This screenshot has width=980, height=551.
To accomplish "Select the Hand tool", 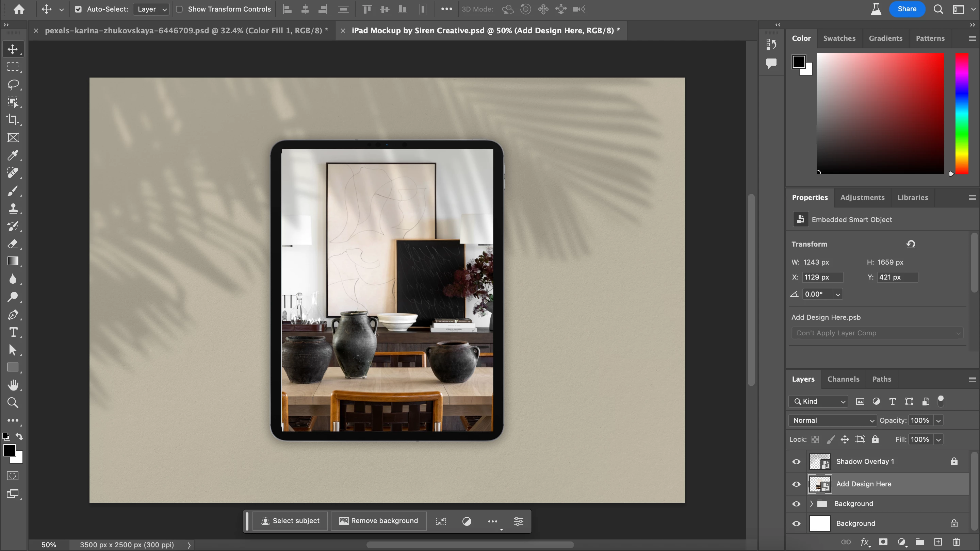I will [13, 385].
